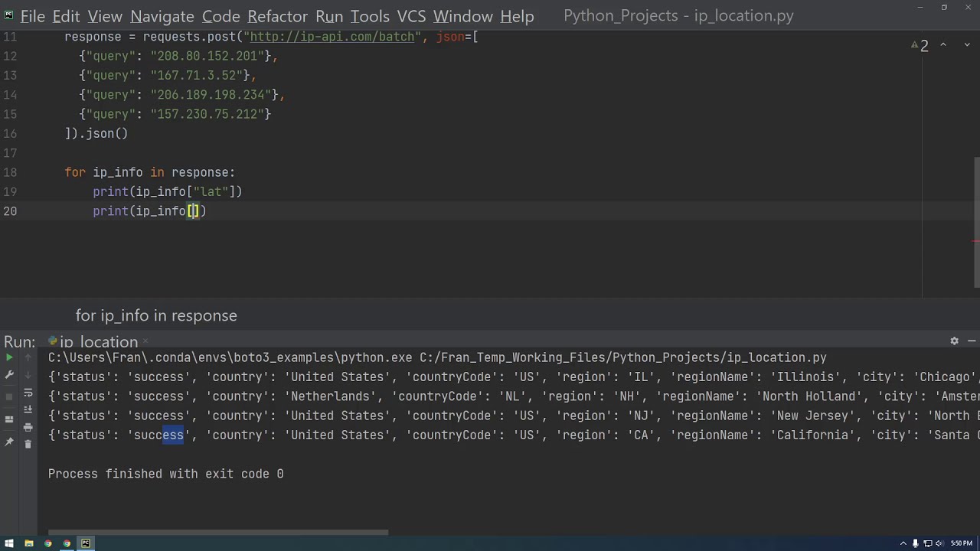This screenshot has width=980, height=551.
Task: Click the ip_location.py path link in console
Action: click(x=622, y=357)
